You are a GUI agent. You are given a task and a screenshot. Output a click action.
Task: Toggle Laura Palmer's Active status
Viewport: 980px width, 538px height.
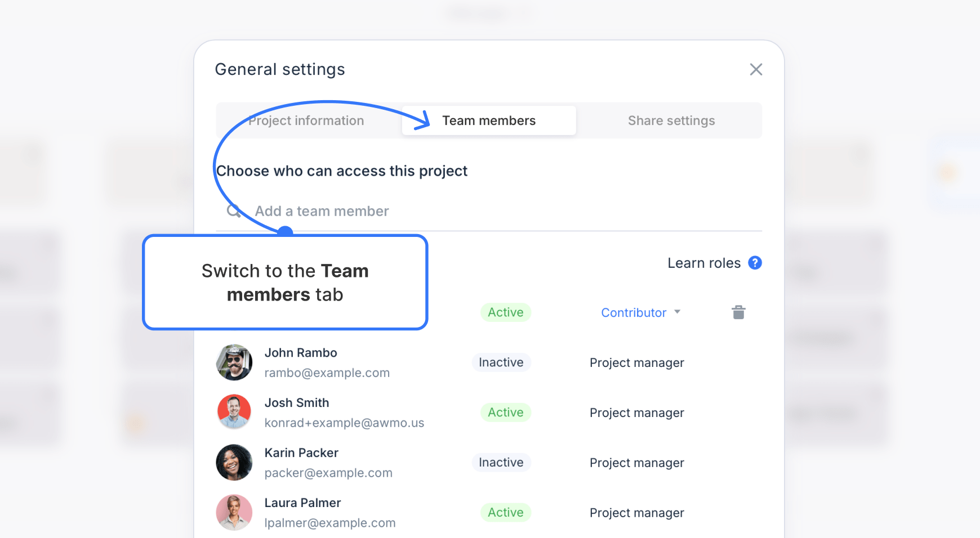[x=505, y=512]
